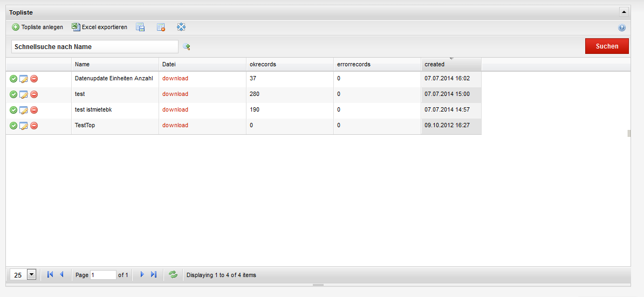The height and width of the screenshot is (297, 644).
Task: Open the blue help icon
Action: (x=622, y=27)
